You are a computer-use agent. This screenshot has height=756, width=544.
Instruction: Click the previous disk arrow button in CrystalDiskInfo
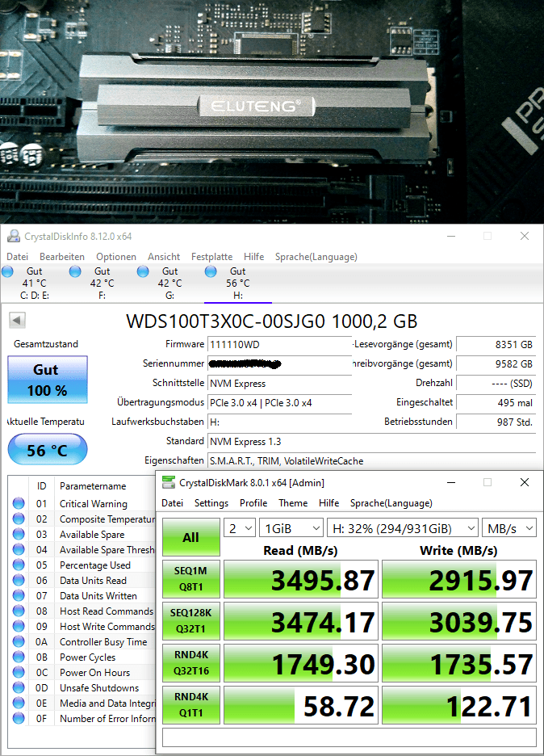(17, 320)
